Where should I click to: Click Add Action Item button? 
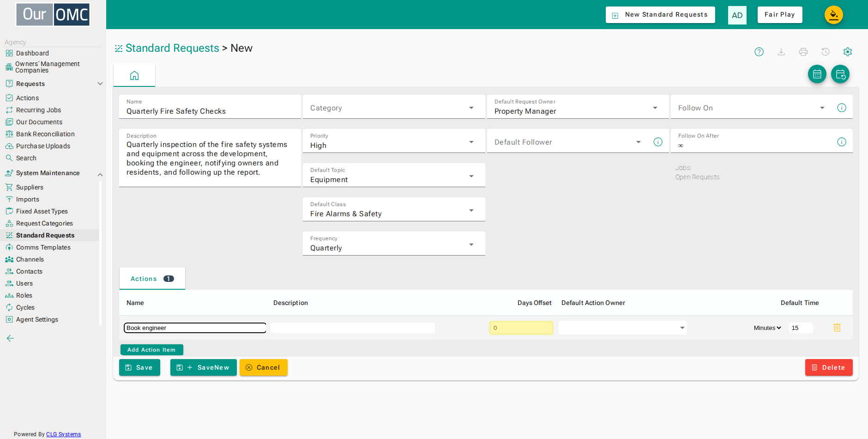[x=152, y=350]
